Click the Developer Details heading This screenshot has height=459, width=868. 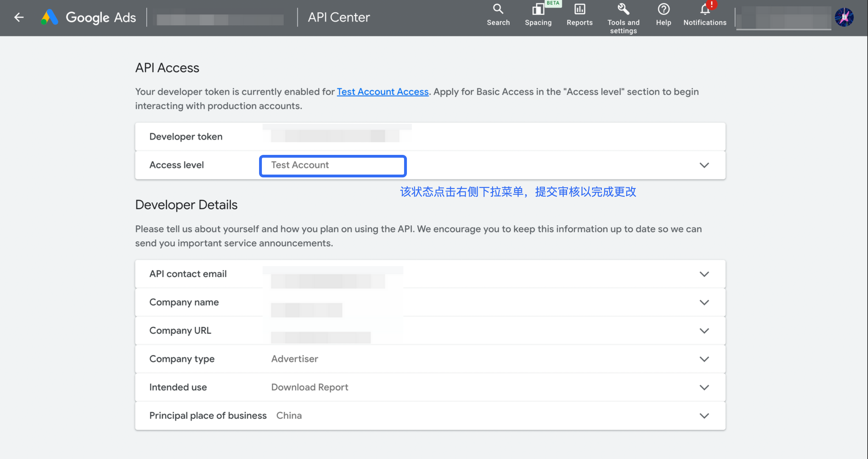point(186,205)
